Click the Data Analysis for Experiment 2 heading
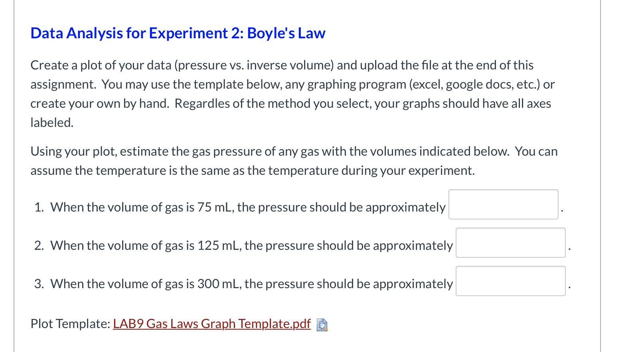 tap(178, 33)
